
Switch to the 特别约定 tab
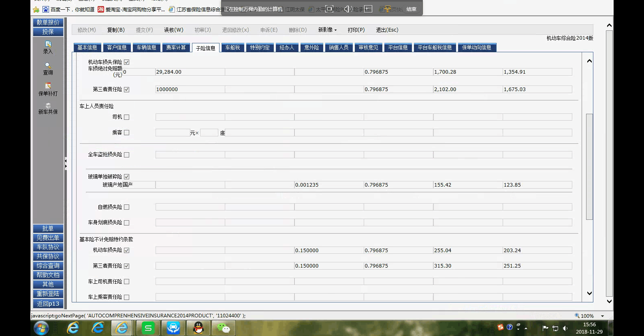[260, 47]
